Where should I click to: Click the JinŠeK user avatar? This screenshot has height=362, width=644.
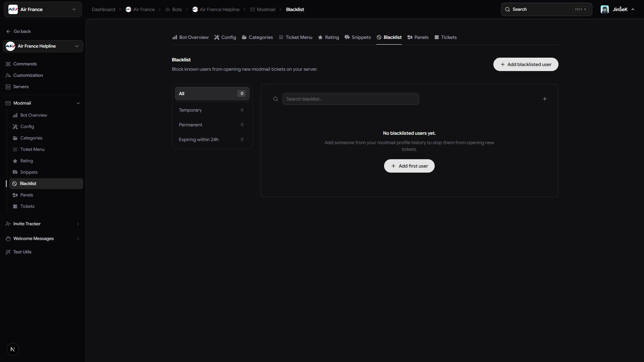click(604, 9)
